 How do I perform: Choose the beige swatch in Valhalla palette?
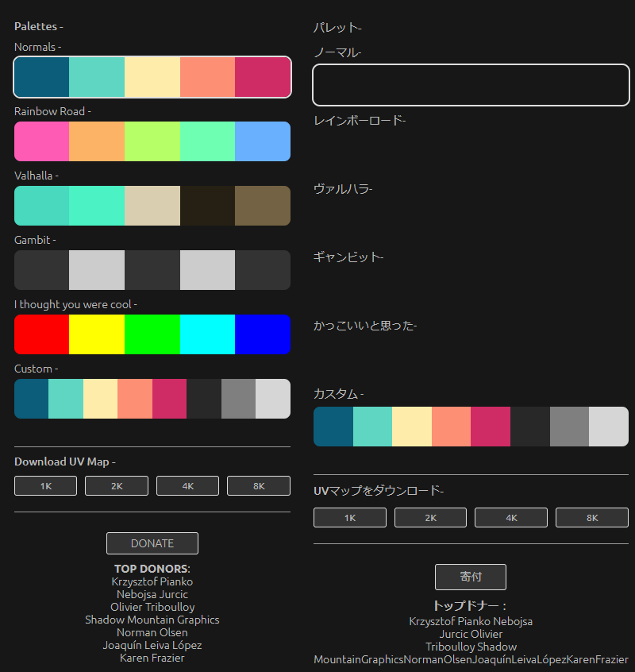[152, 206]
